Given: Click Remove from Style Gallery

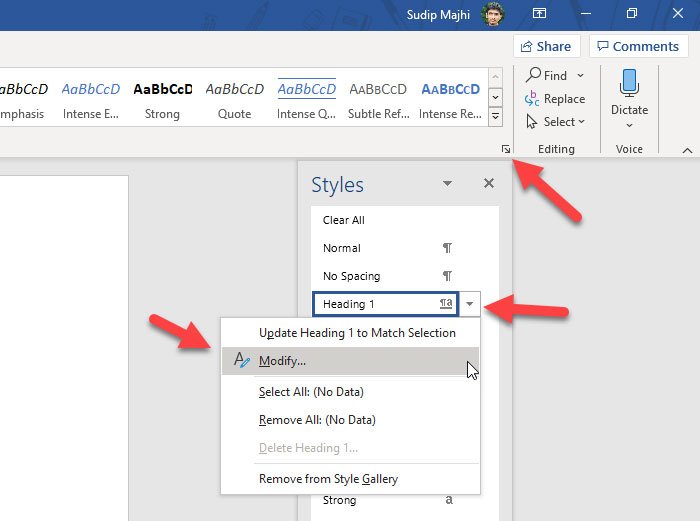Looking at the screenshot, I should click(x=328, y=479).
